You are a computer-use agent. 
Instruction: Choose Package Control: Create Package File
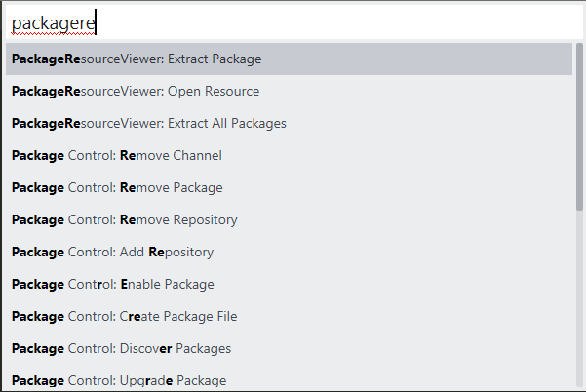coord(124,316)
